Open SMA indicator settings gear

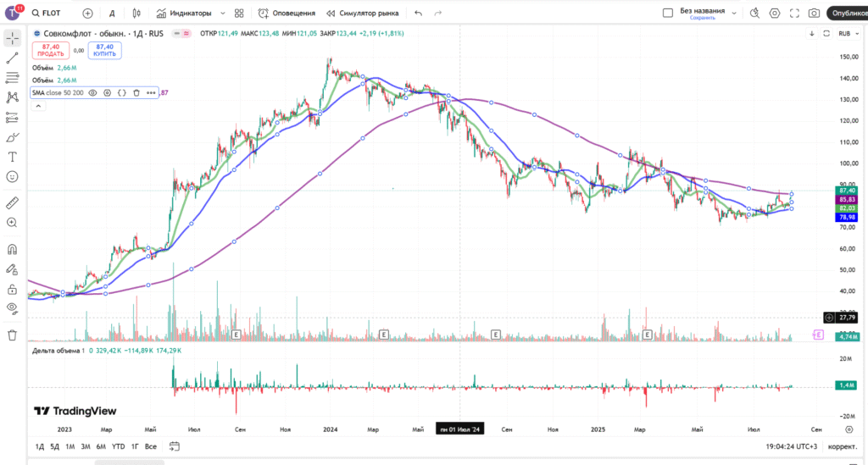tap(108, 93)
